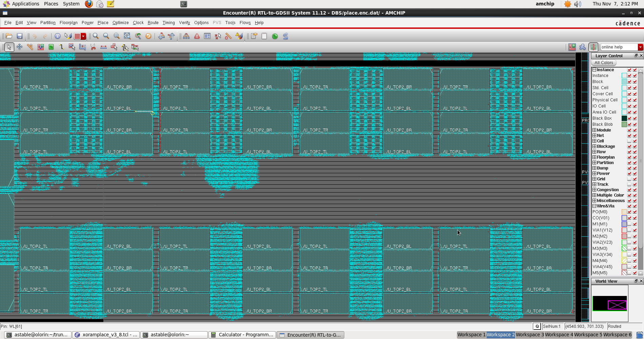Click the scissors cut tool
The image size is (644, 339).
tap(93, 47)
